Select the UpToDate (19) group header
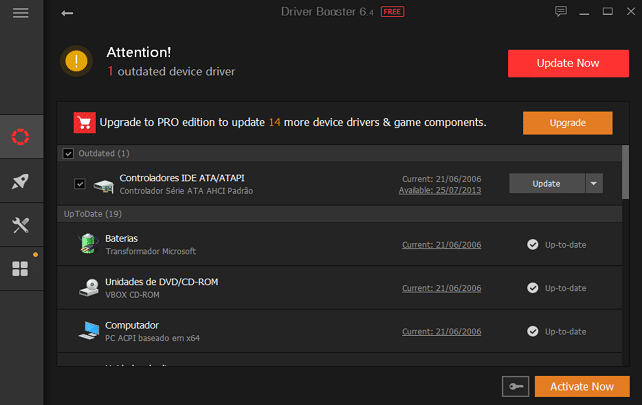 339,214
